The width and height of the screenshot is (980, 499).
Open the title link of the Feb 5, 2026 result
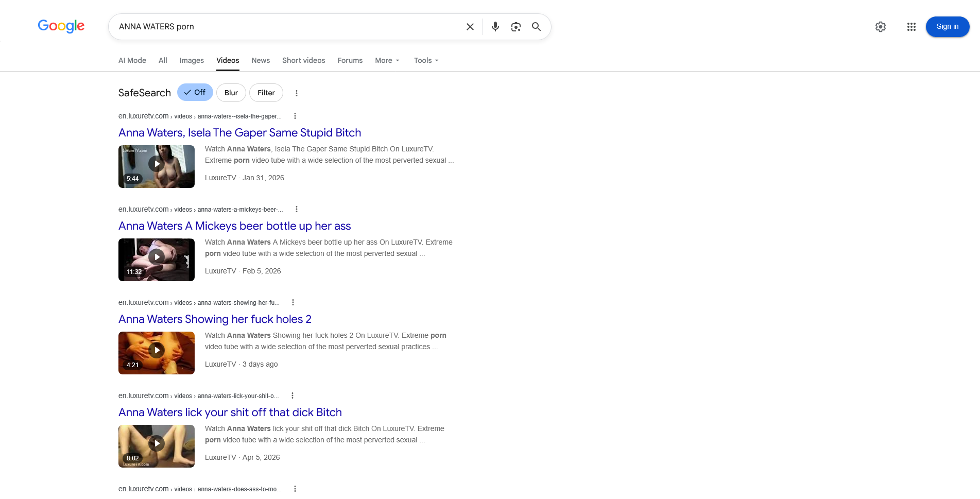[x=235, y=226]
